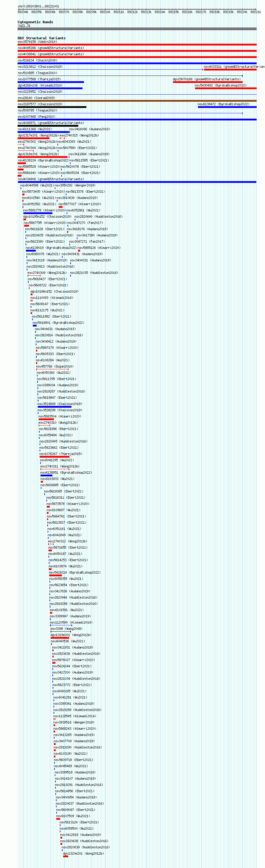Open variant dgv10195n152 (Chaisson2019)
The height and width of the screenshot is (868, 265).
tap(47, 217)
